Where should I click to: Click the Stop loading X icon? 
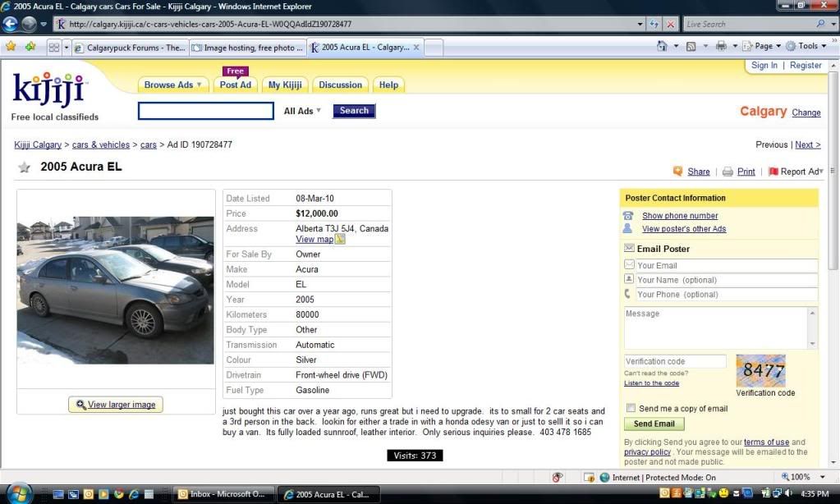(671, 24)
